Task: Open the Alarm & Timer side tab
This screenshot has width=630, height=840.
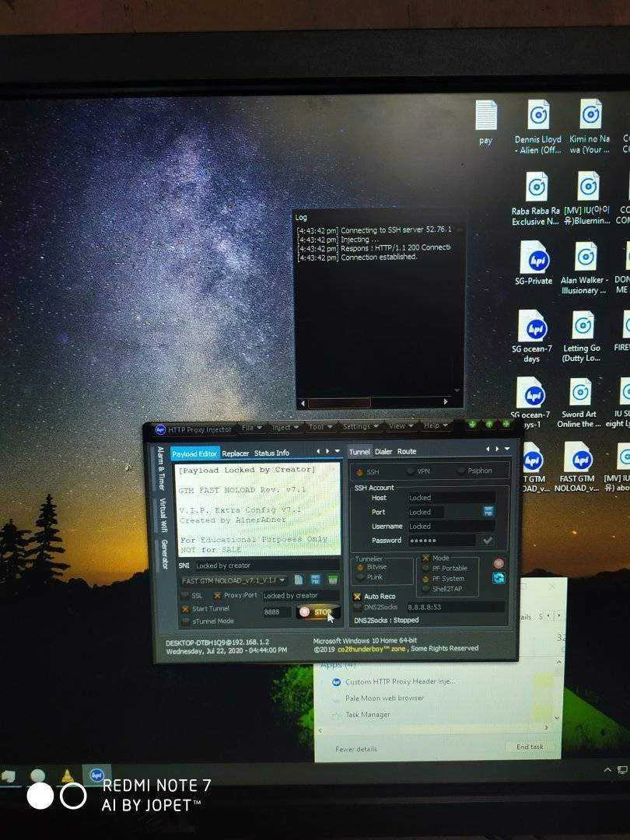Action: pyautogui.click(x=161, y=468)
